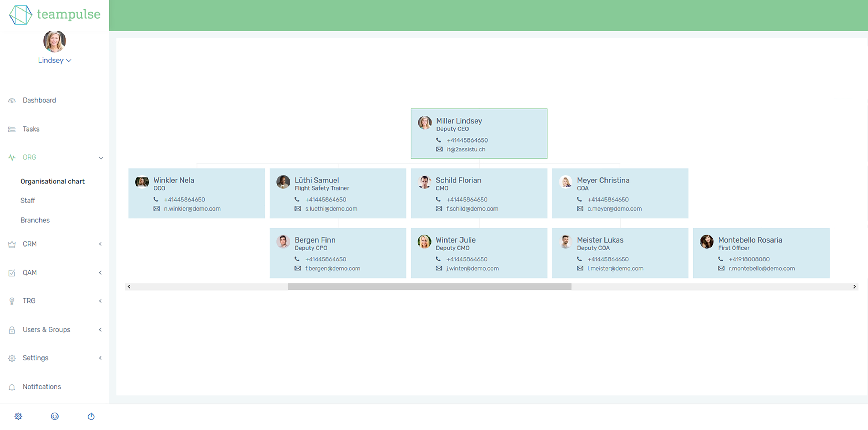Image resolution: width=868 pixels, height=430 pixels.
Task: Click email c.meyer@demo.com
Action: pyautogui.click(x=615, y=209)
